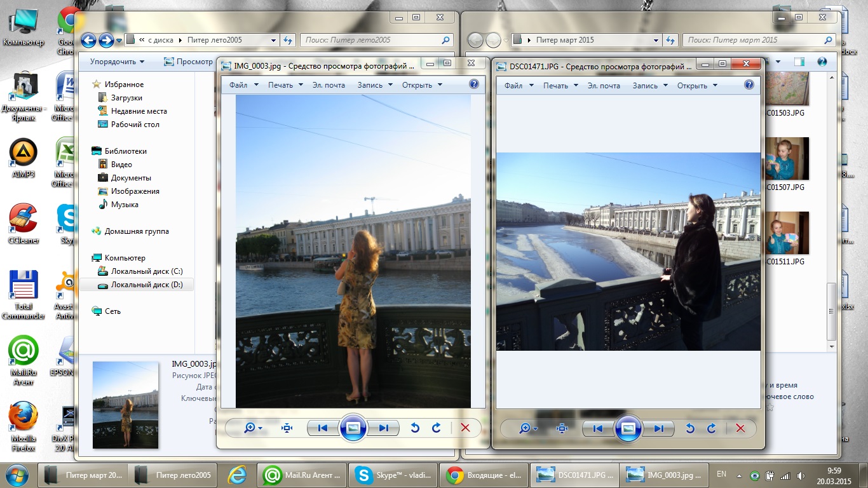Open Запись menu in DSC01471.JPG viewer

(650, 85)
